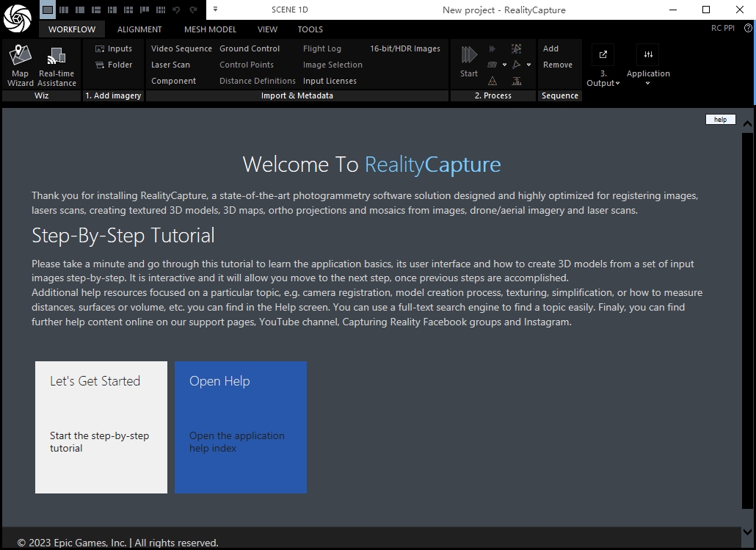Launch Real-time Assistance

(x=57, y=65)
